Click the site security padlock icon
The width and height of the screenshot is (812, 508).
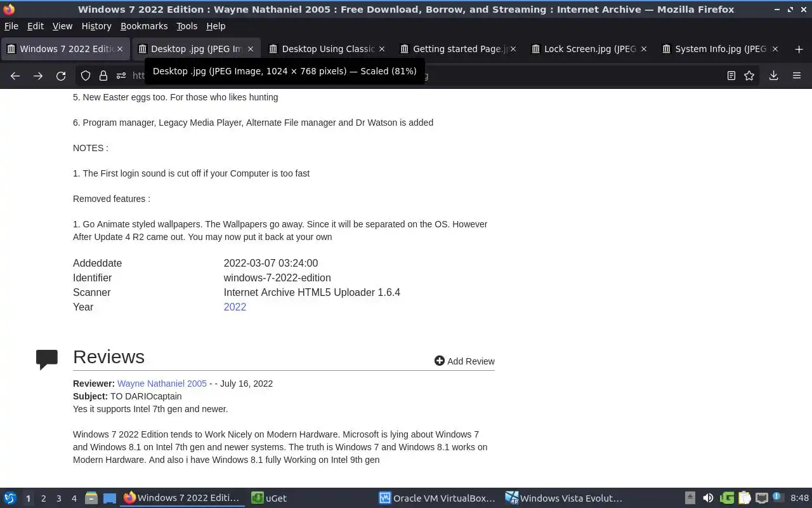click(x=103, y=76)
